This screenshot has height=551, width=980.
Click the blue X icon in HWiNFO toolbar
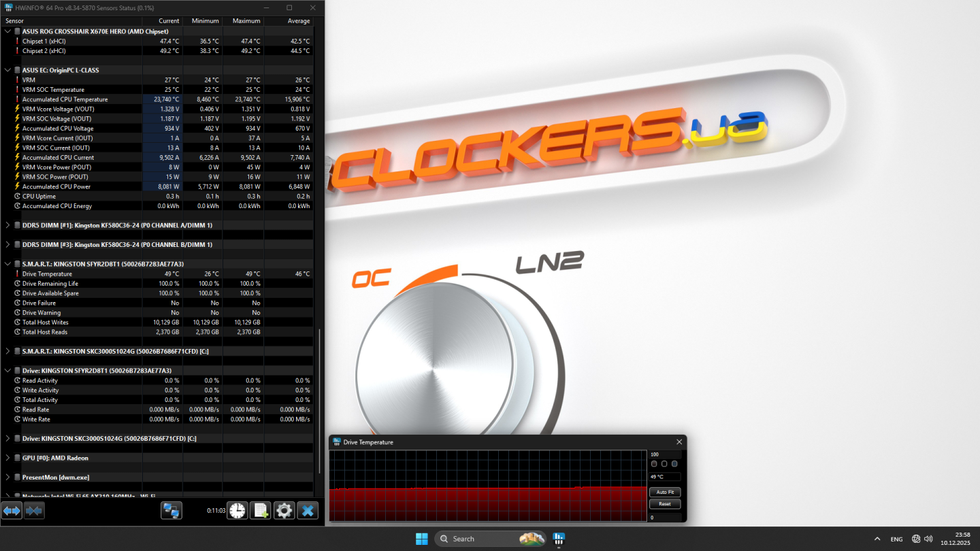(x=308, y=510)
